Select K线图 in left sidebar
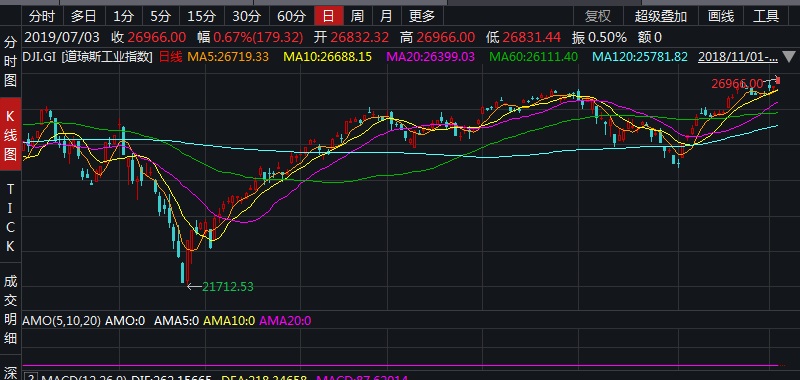 tap(10, 136)
